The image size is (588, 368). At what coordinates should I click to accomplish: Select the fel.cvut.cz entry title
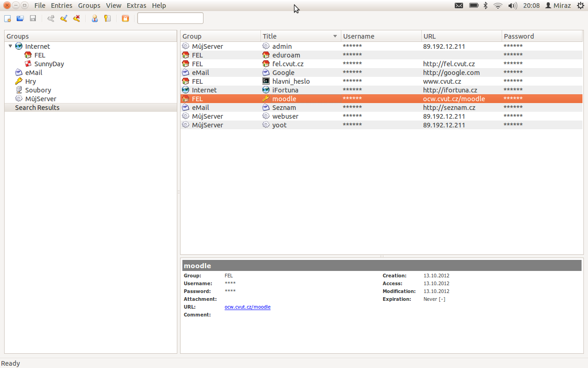point(288,63)
